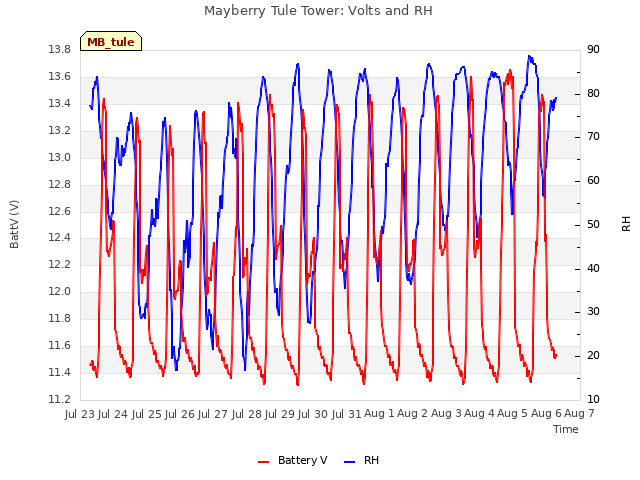Click the 'Time' x-axis title
The height and width of the screenshot is (480, 640).
click(x=566, y=429)
